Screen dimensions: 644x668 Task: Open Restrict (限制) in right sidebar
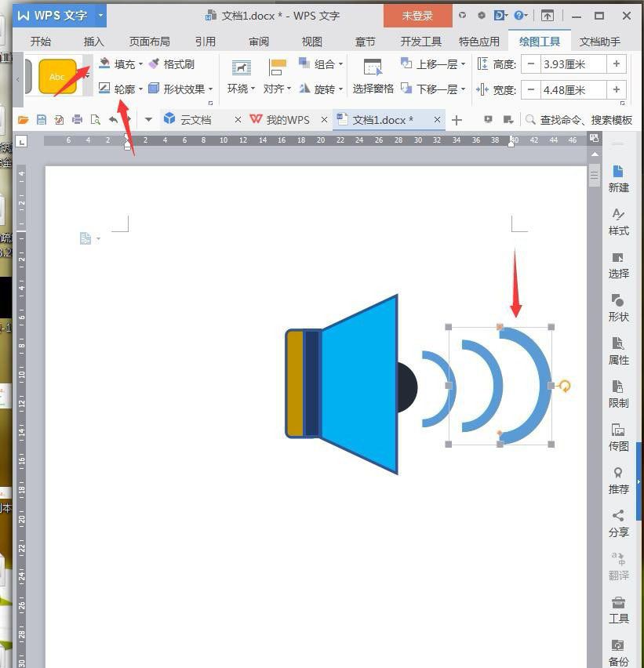point(618,394)
